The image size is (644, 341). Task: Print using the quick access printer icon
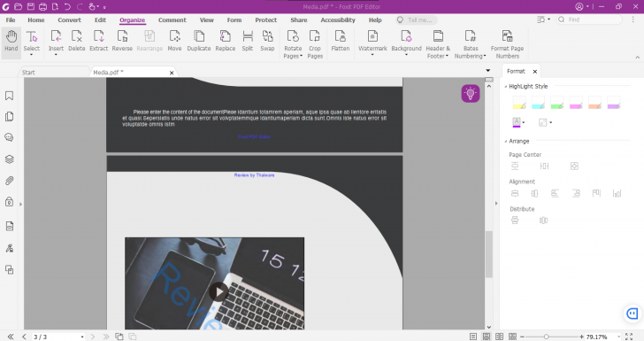point(43,6)
